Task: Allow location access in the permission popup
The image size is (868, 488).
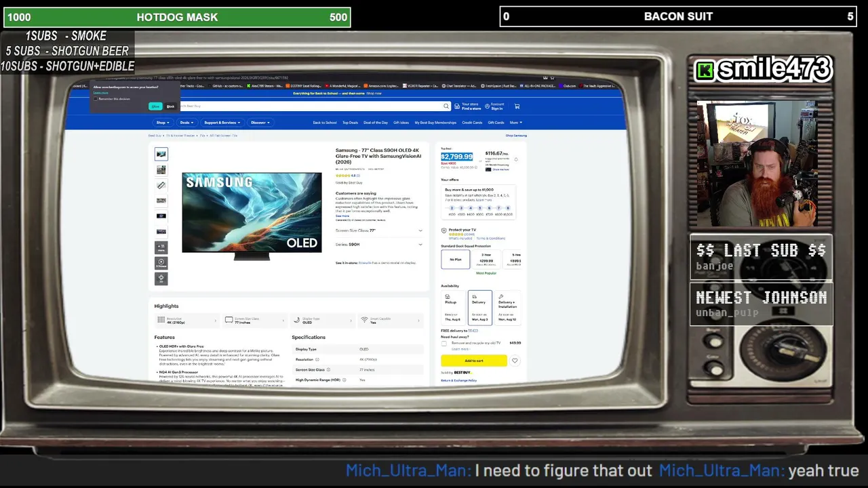Action: [x=155, y=106]
